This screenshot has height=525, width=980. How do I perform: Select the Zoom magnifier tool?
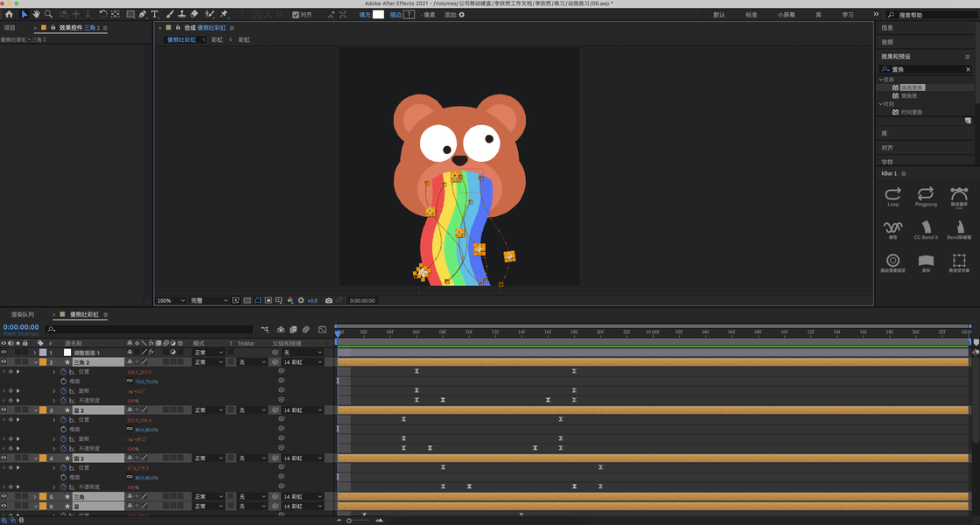coord(48,14)
